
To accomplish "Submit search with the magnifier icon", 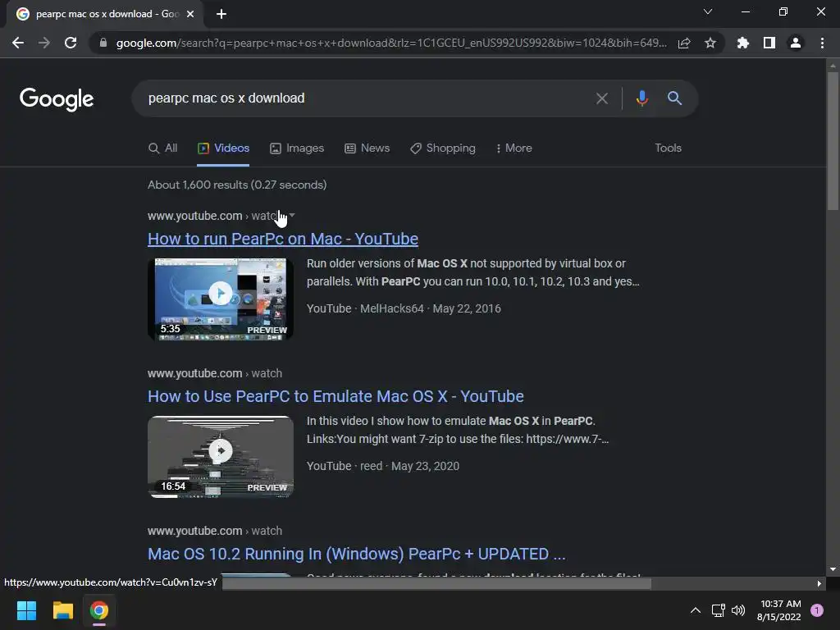I will tap(674, 98).
